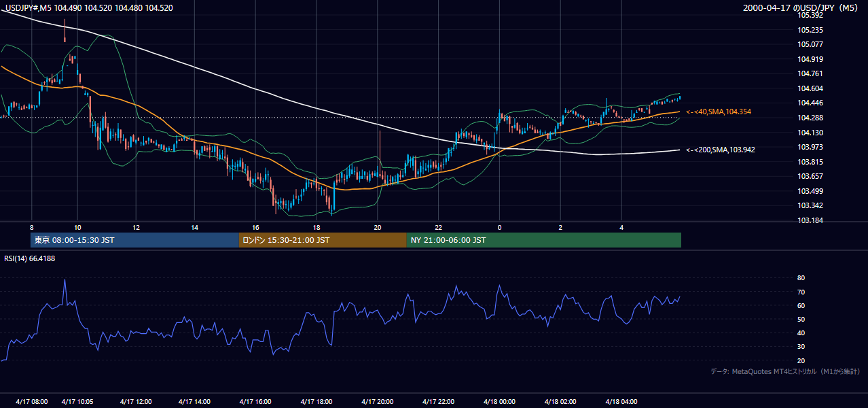Click the hour 2 tick label
The height and width of the screenshot is (408, 868).
tap(560, 227)
